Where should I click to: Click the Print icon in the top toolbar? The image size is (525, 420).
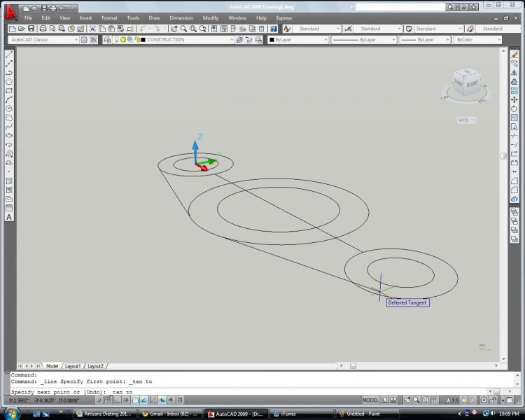(43, 29)
